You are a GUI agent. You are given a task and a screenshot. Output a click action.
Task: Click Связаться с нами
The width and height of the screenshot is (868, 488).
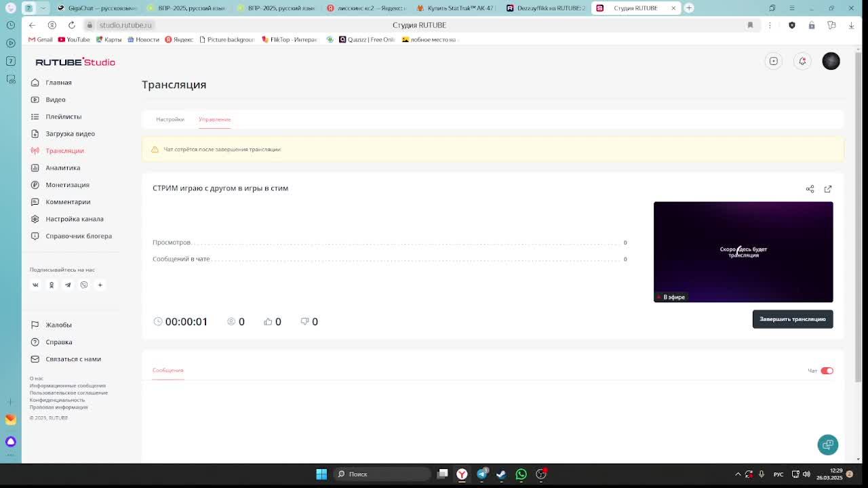point(73,359)
